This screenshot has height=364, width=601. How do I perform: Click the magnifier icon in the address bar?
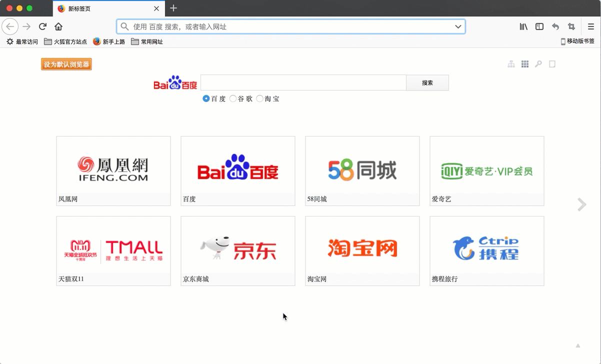(125, 26)
